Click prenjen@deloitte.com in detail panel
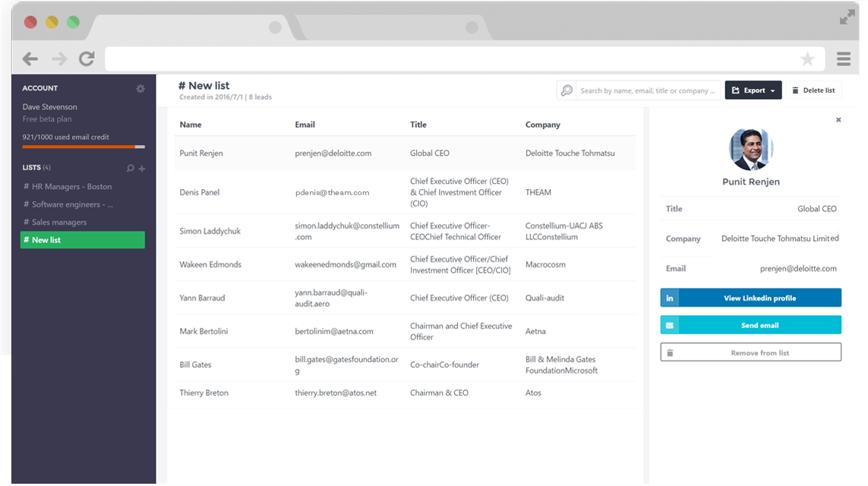The height and width of the screenshot is (486, 868). [798, 269]
